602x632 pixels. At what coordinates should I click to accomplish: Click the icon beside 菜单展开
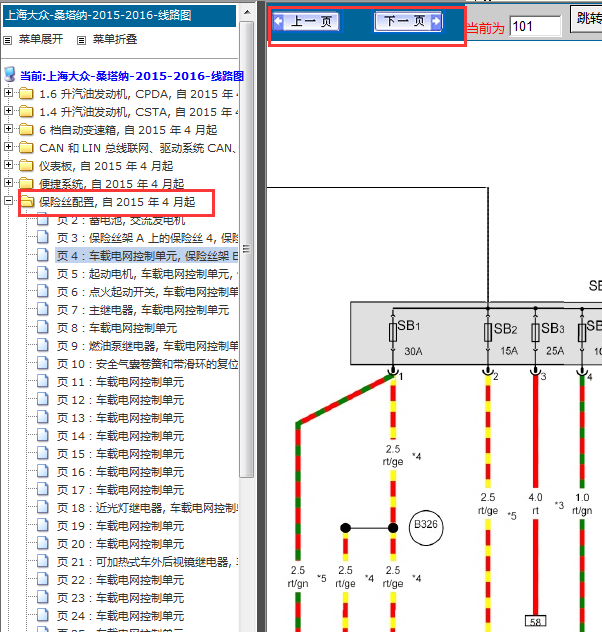[8, 40]
